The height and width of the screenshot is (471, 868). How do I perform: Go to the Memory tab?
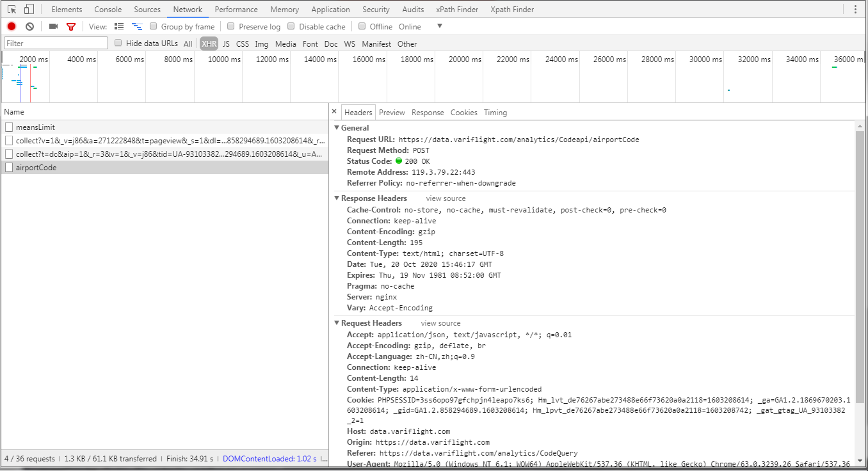285,10
